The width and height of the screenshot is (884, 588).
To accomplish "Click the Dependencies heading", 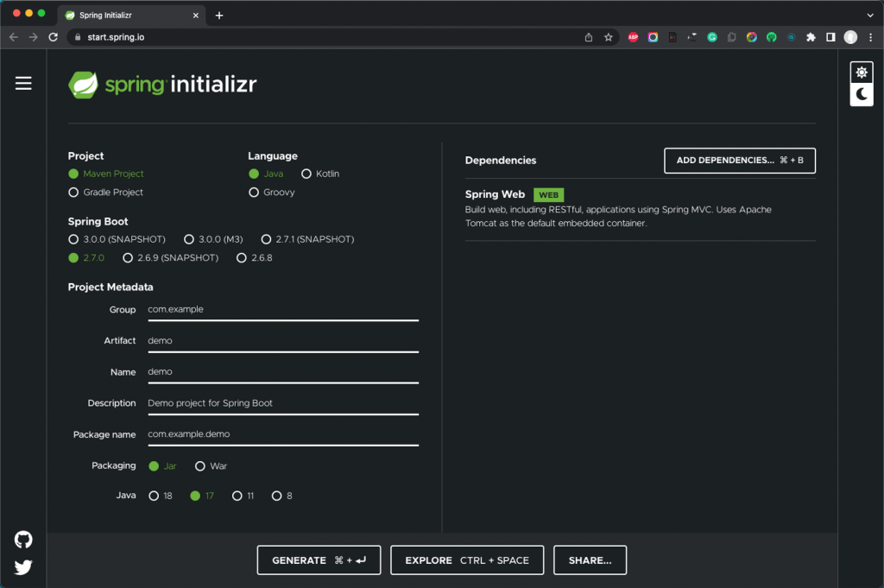I will pyautogui.click(x=501, y=161).
